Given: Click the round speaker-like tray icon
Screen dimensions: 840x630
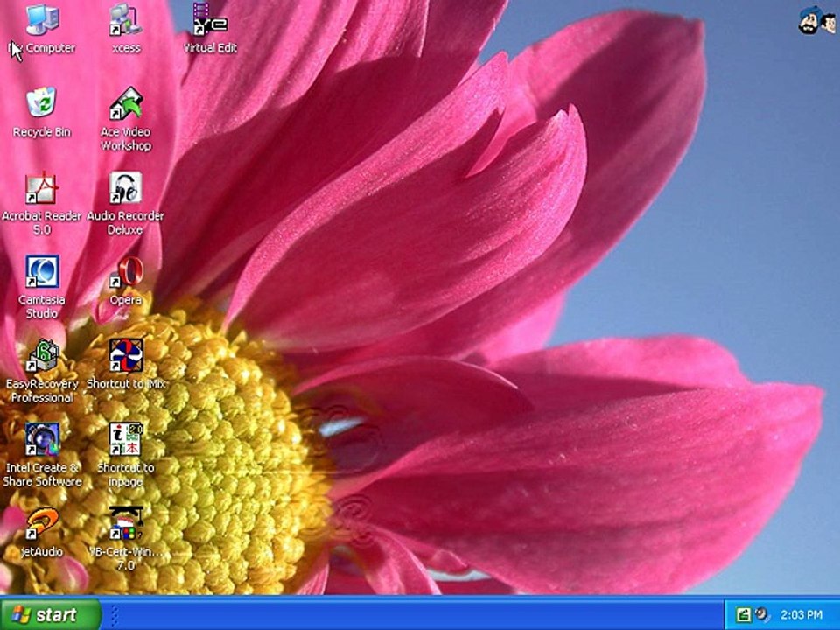Looking at the screenshot, I should point(760,614).
